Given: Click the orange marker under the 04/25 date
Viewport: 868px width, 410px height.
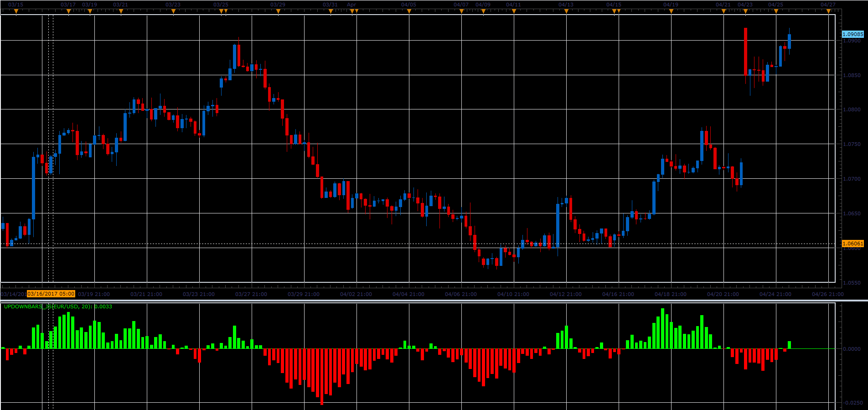Looking at the screenshot, I should 776,11.
